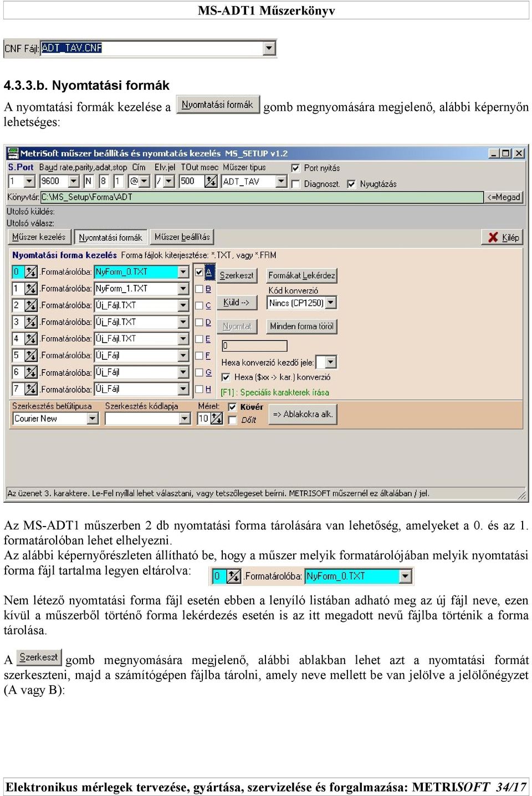Open the Műszer beállítás tab
The width and height of the screenshot is (532, 796).
182,237
